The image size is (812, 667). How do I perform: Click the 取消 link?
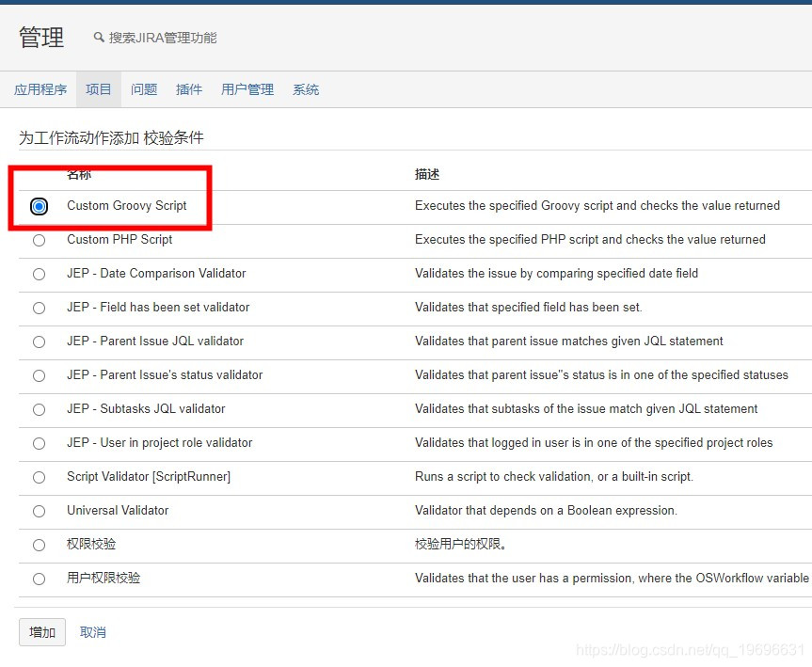click(x=93, y=632)
